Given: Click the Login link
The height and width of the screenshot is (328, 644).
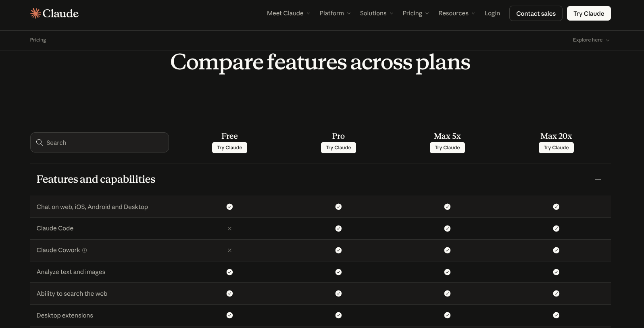Looking at the screenshot, I should pos(492,13).
